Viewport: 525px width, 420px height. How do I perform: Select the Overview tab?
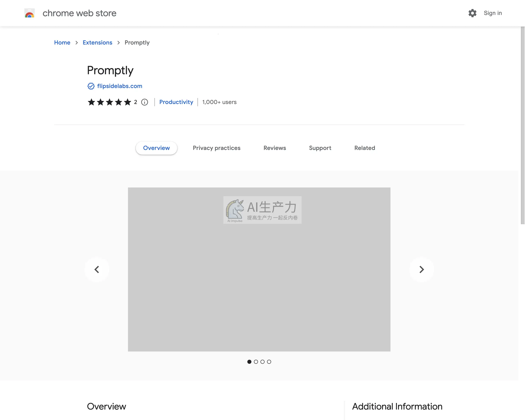point(156,148)
